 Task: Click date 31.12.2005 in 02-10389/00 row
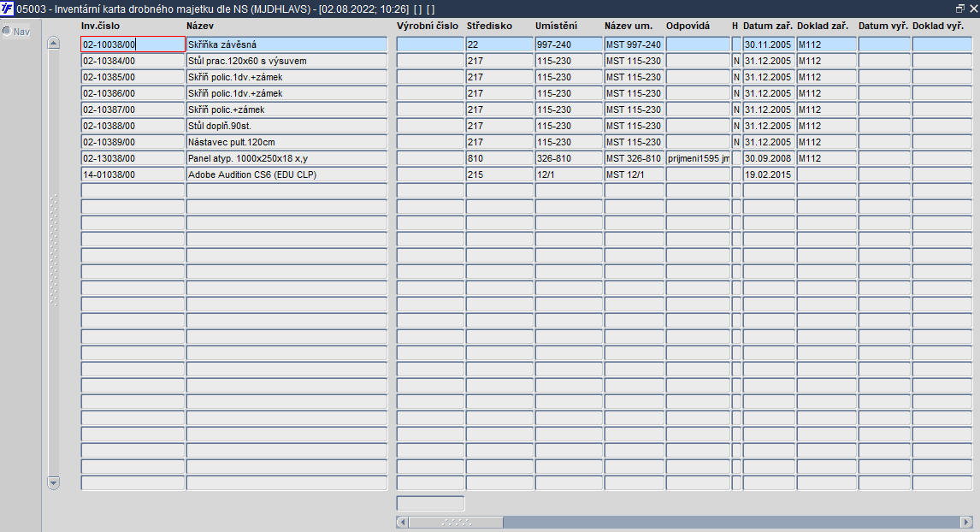[769, 142]
